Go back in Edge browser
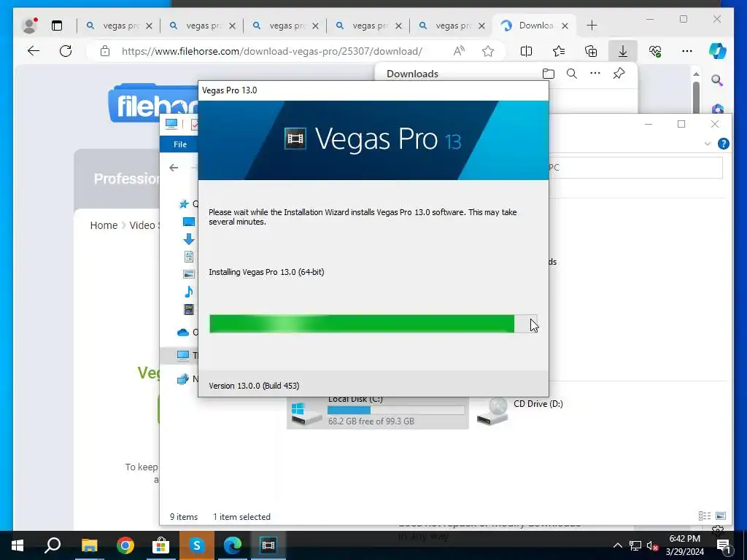Image resolution: width=747 pixels, height=560 pixels. pyautogui.click(x=34, y=51)
